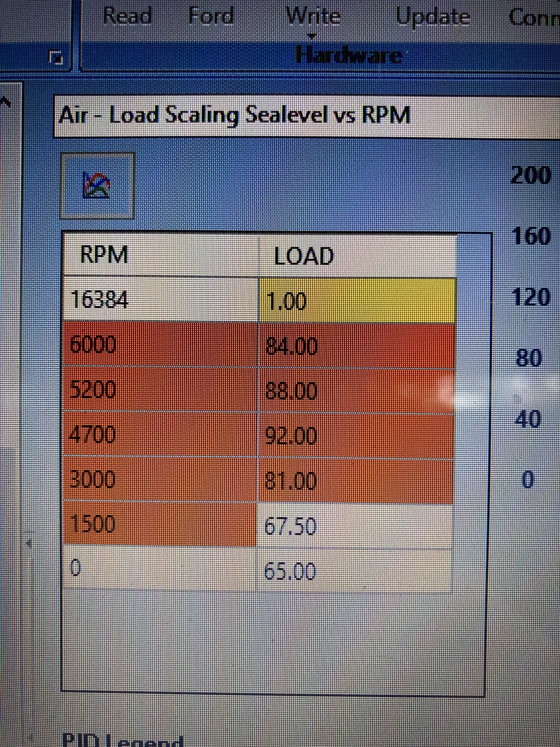Screen dimensions: 560x747
Task: Click the Write toolbar button
Action: tap(313, 16)
